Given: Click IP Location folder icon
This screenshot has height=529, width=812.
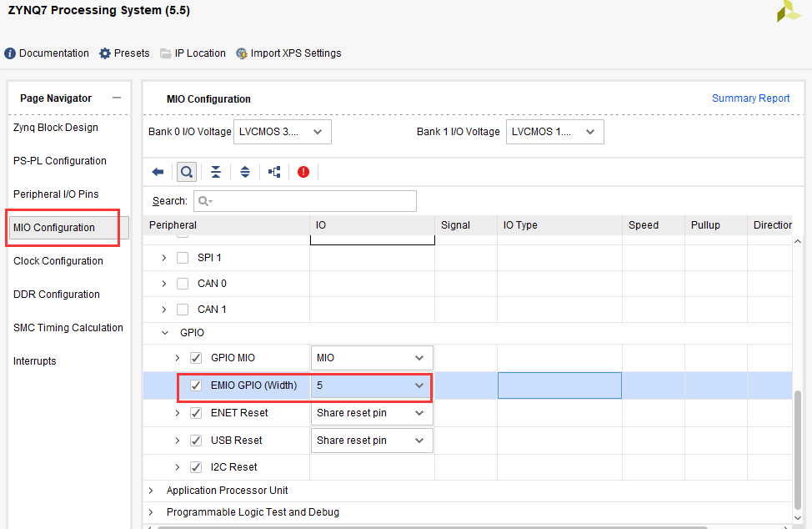Looking at the screenshot, I should pyautogui.click(x=166, y=53).
